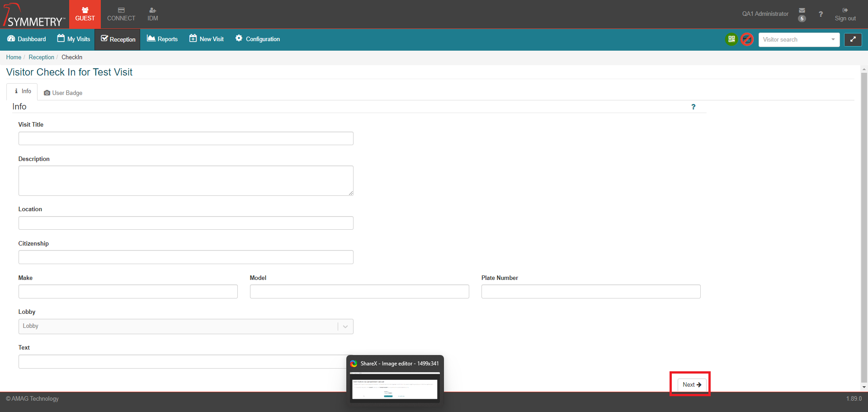This screenshot has width=868, height=412.
Task: Select the Info tab
Action: pyautogui.click(x=22, y=91)
